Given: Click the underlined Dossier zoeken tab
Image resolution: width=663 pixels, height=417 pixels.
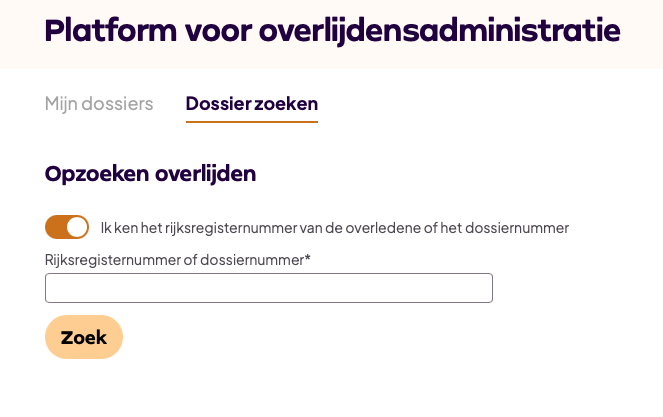Looking at the screenshot, I should coord(252,103).
